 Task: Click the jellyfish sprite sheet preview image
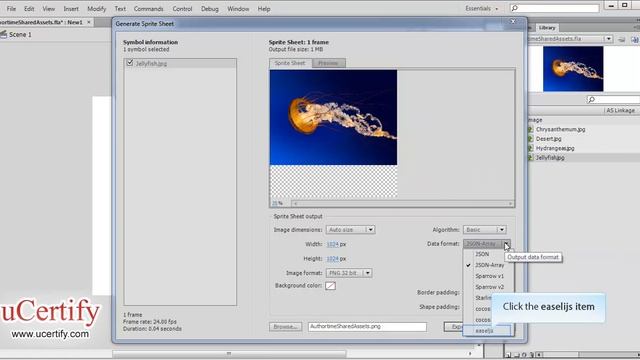[x=333, y=118]
